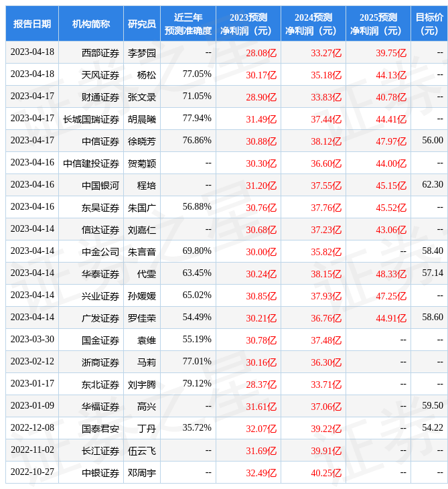Click the 近三年预测准确度 column header
448x489 pixels.
(x=188, y=23)
